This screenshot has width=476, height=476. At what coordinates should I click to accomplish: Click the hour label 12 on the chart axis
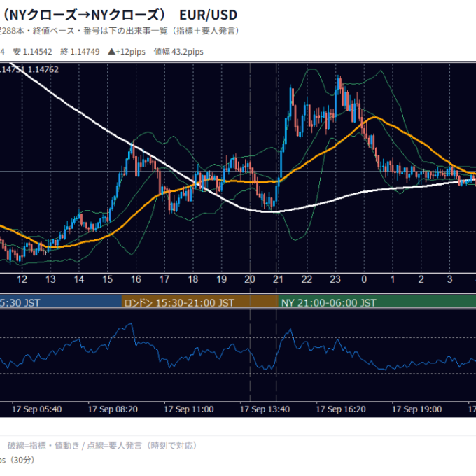point(22,279)
